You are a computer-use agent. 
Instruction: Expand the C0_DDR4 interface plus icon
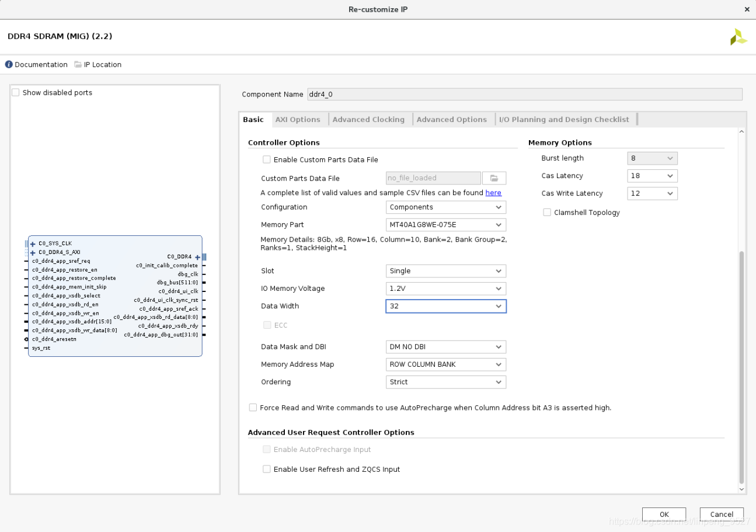(x=197, y=258)
